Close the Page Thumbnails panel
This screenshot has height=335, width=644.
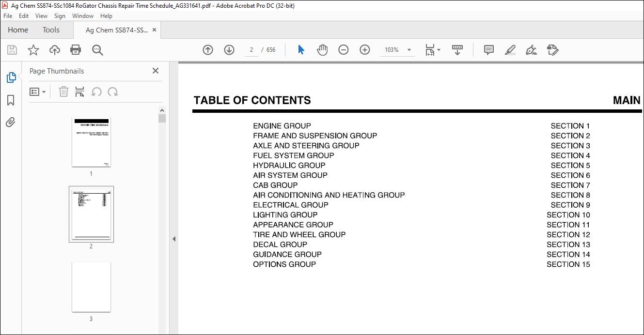coord(156,71)
